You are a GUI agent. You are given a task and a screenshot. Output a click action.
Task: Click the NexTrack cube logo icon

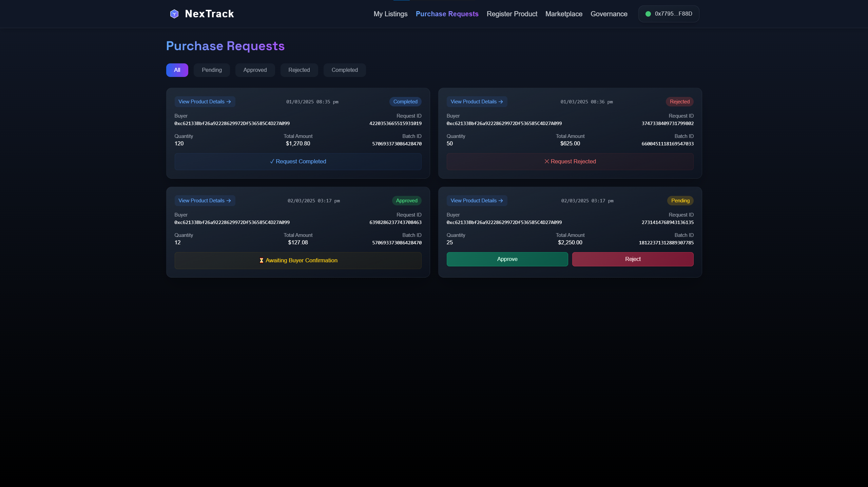174,14
